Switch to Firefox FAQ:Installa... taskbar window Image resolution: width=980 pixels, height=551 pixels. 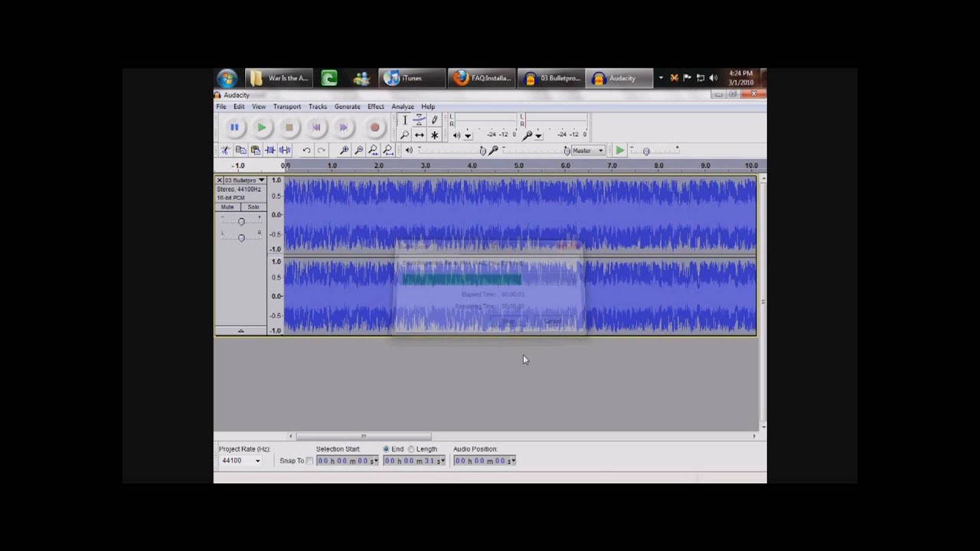pos(481,78)
